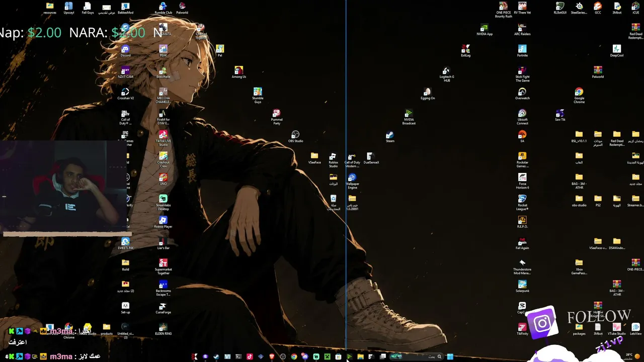
Task: Select the Fortnite desktop shortcut
Action: tap(522, 51)
